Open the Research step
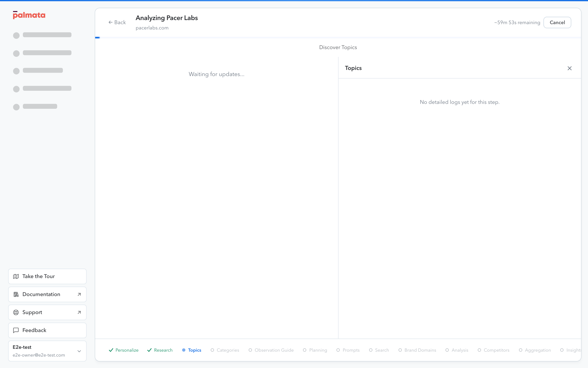 click(x=160, y=350)
